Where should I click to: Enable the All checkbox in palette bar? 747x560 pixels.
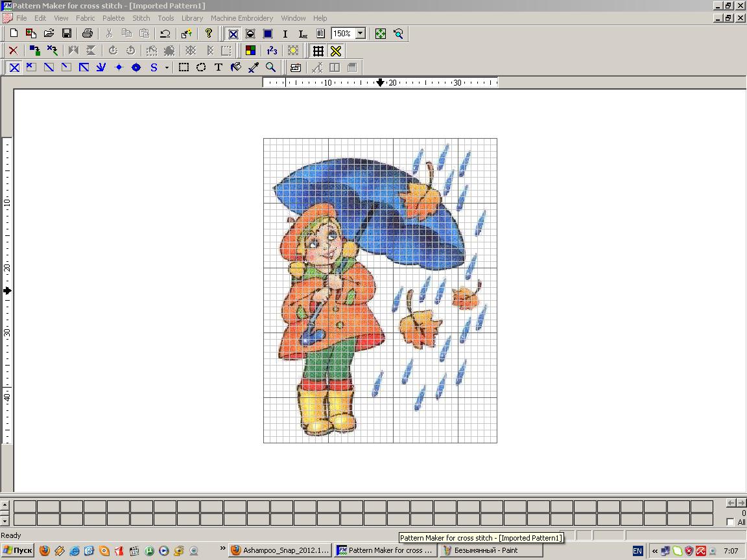click(731, 522)
